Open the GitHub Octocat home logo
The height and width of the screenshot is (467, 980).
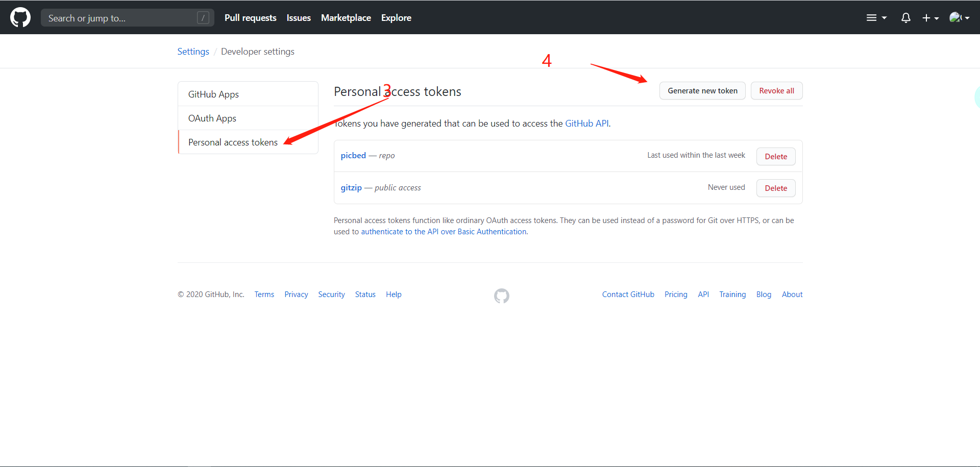(x=20, y=17)
